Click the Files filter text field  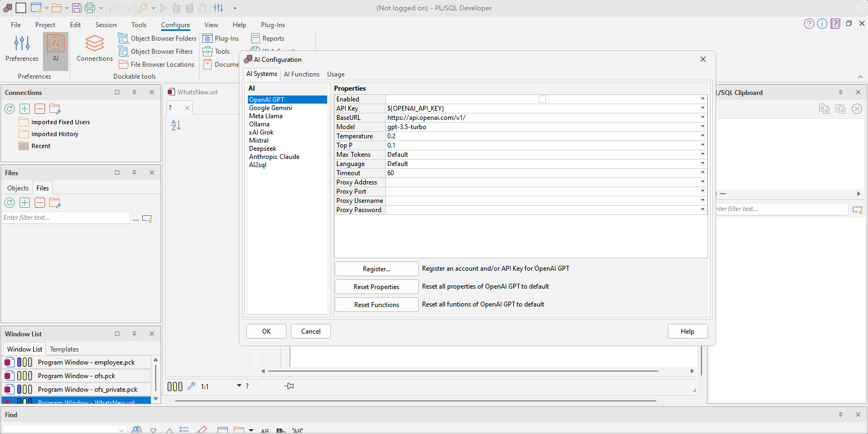pyautogui.click(x=65, y=218)
